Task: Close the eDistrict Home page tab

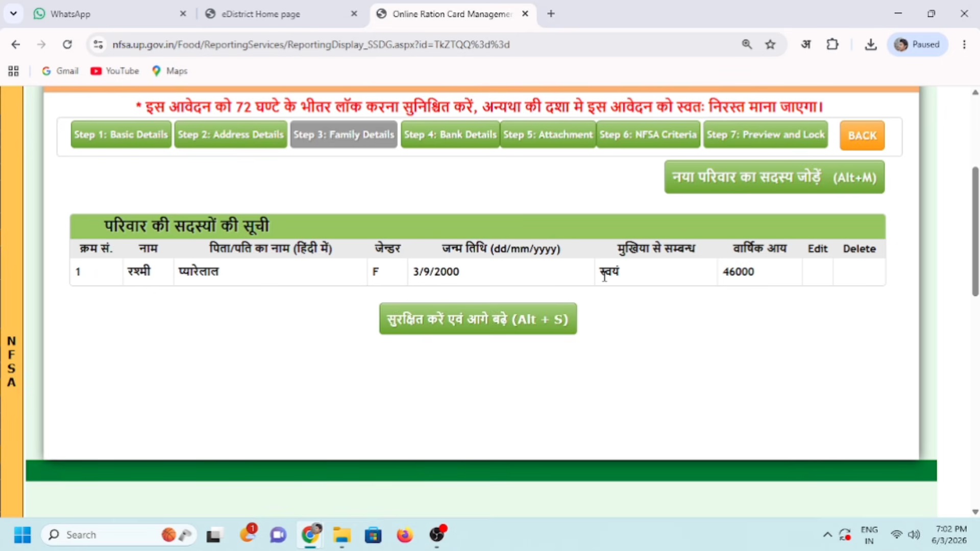Action: point(354,14)
